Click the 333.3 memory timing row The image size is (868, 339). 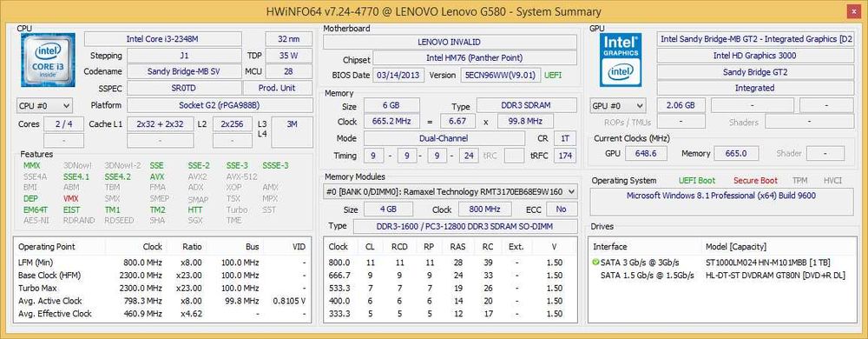pos(450,314)
